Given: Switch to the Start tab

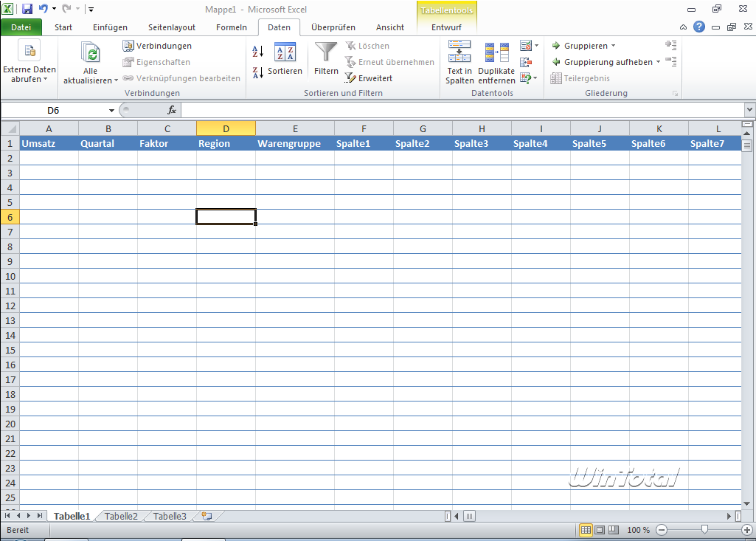Looking at the screenshot, I should (x=63, y=27).
